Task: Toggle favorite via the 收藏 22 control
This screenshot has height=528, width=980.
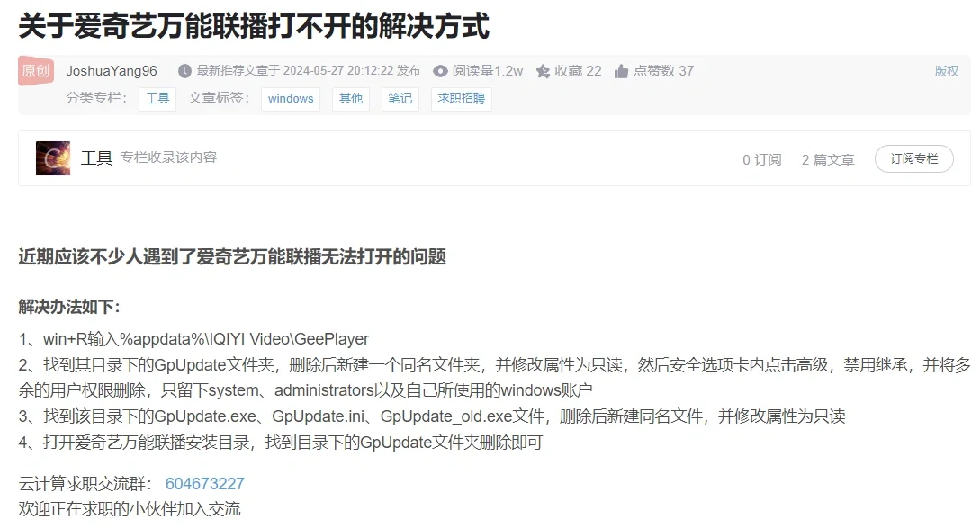Action: (x=568, y=71)
